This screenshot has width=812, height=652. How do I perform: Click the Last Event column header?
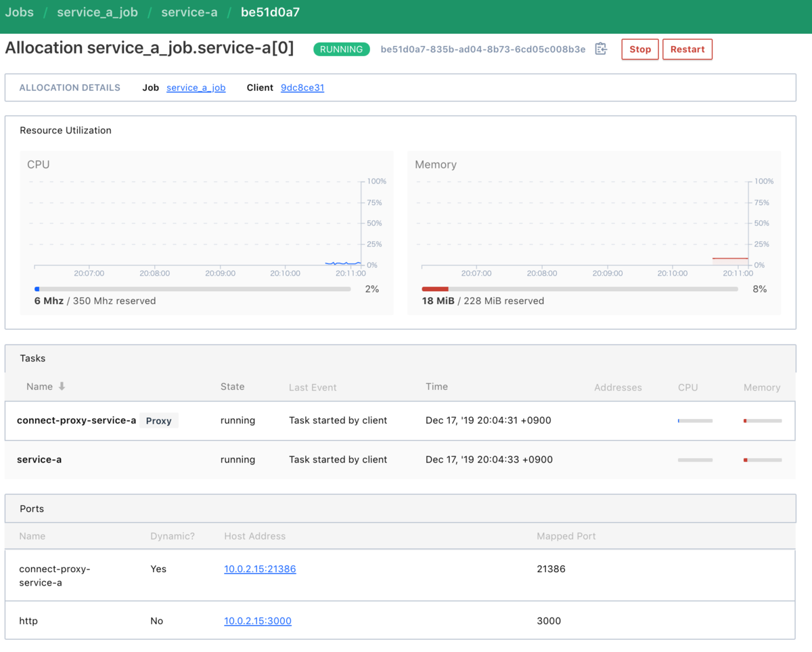click(313, 387)
